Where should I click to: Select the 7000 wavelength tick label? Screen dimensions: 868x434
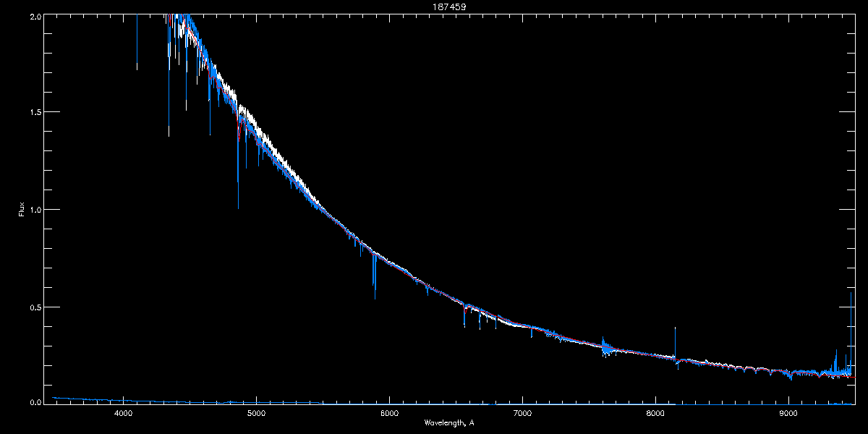(x=522, y=413)
